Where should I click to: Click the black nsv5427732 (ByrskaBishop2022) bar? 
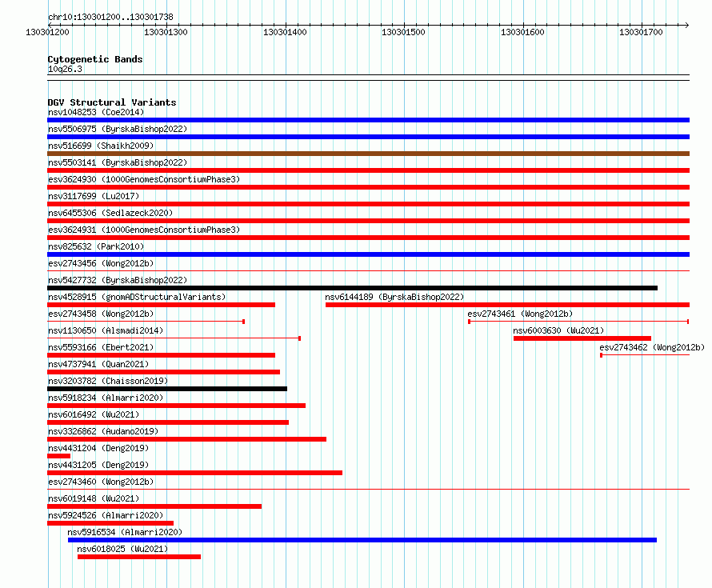[352, 288]
